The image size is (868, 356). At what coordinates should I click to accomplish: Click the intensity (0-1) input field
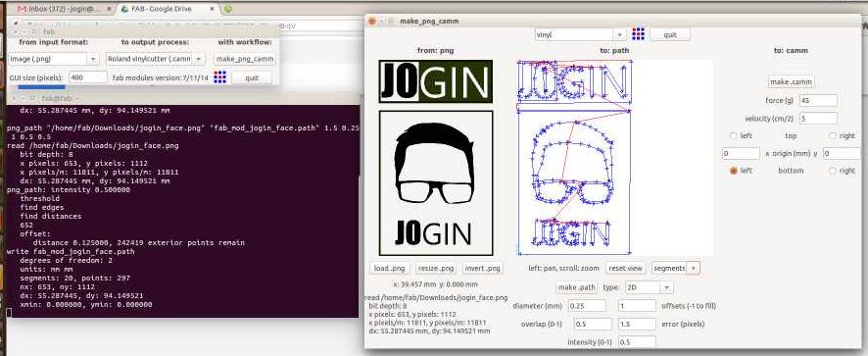637,342
